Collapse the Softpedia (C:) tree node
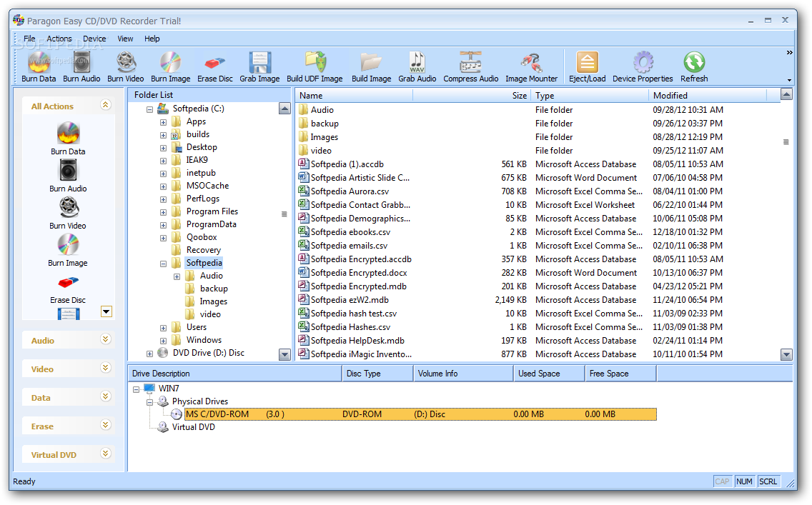 click(x=149, y=109)
